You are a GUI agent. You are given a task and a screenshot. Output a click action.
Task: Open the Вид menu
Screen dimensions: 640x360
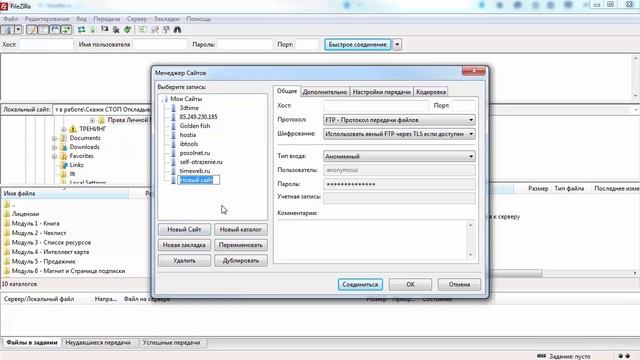(x=82, y=19)
